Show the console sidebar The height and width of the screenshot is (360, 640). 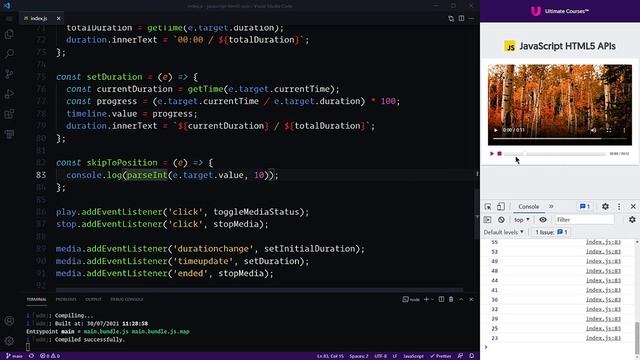pos(487,220)
